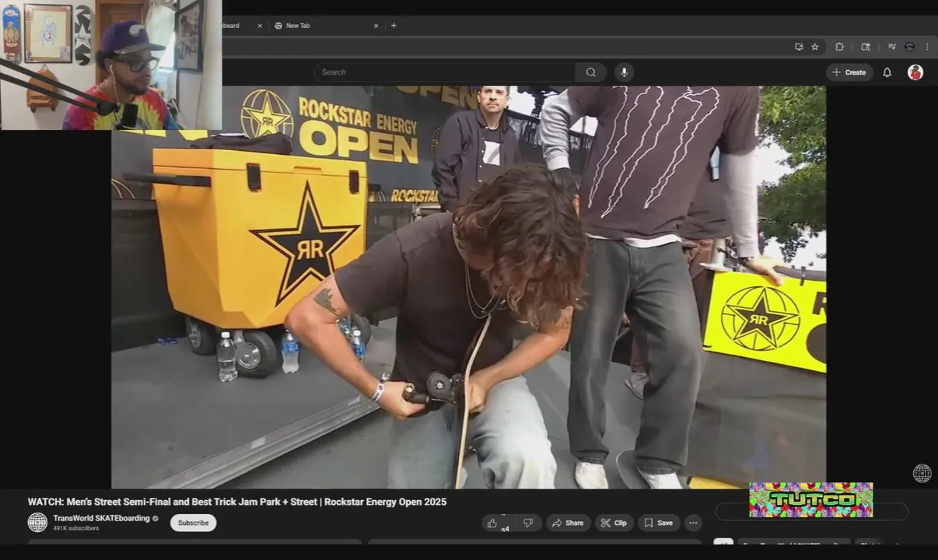Click the video player to pause
Viewport: 938px width, 560px height.
[x=468, y=287]
